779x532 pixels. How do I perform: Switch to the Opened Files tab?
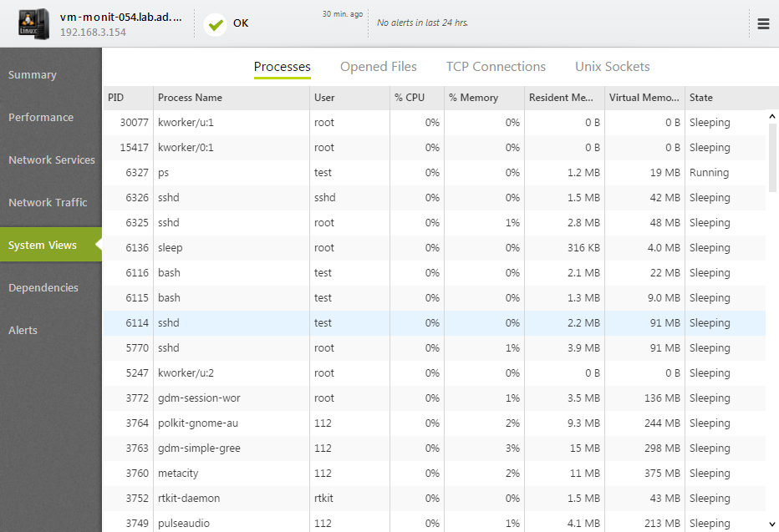(378, 67)
